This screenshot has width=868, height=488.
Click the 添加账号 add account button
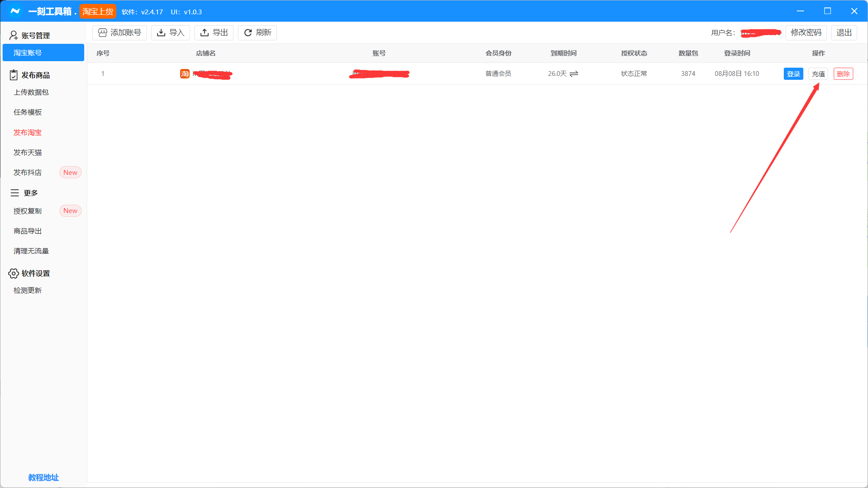click(x=120, y=33)
